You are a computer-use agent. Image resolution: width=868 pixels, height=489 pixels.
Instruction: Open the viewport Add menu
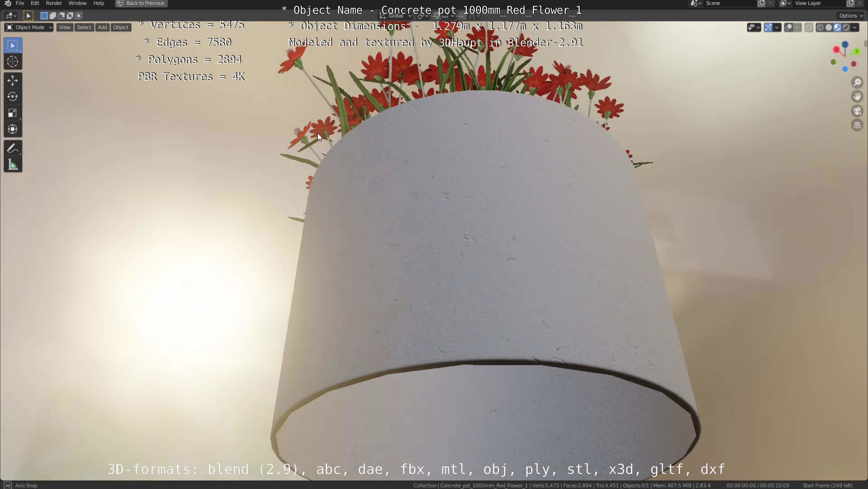(x=102, y=28)
